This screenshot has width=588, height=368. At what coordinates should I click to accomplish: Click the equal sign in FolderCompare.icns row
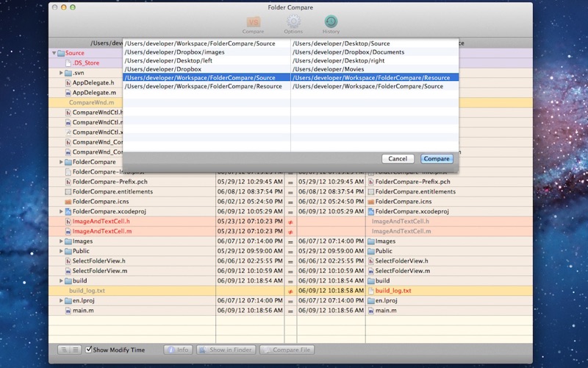[290, 202]
